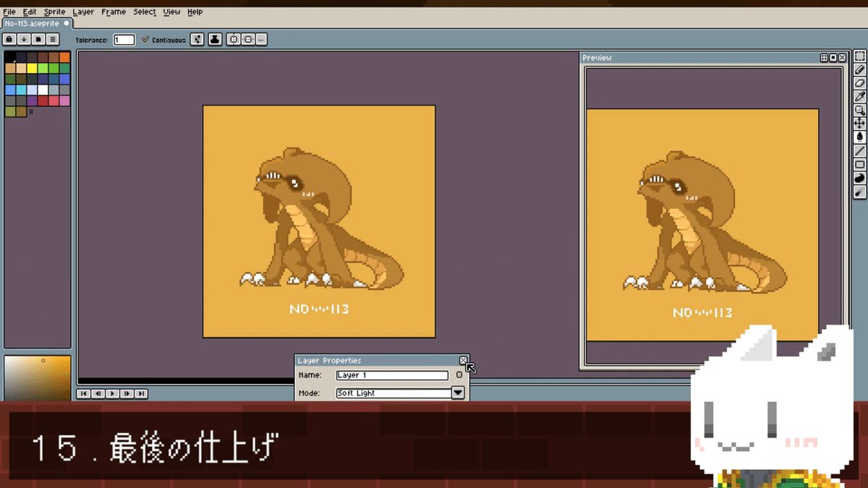Viewport: 868px width, 488px height.
Task: Center the Preview window view icon
Action: pos(824,58)
